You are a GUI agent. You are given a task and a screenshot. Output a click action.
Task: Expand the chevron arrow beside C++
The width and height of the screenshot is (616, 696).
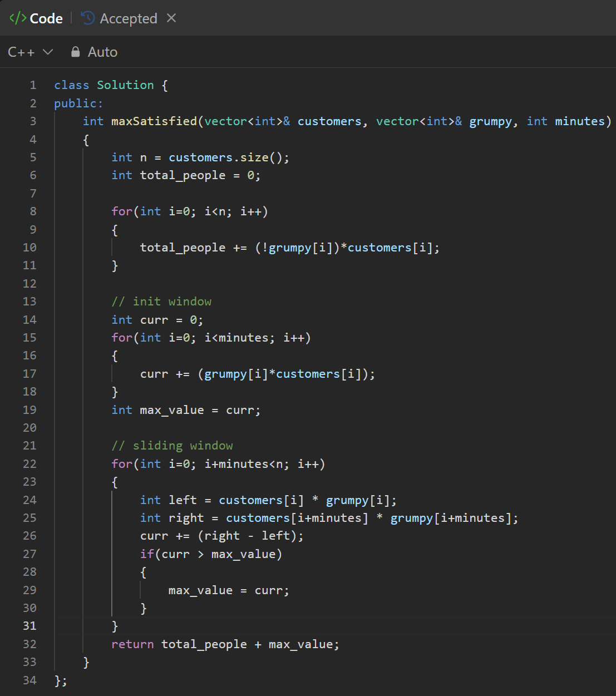click(48, 52)
